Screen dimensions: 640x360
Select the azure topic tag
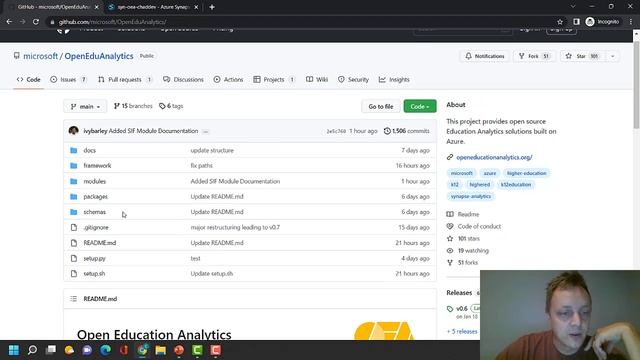(x=490, y=173)
